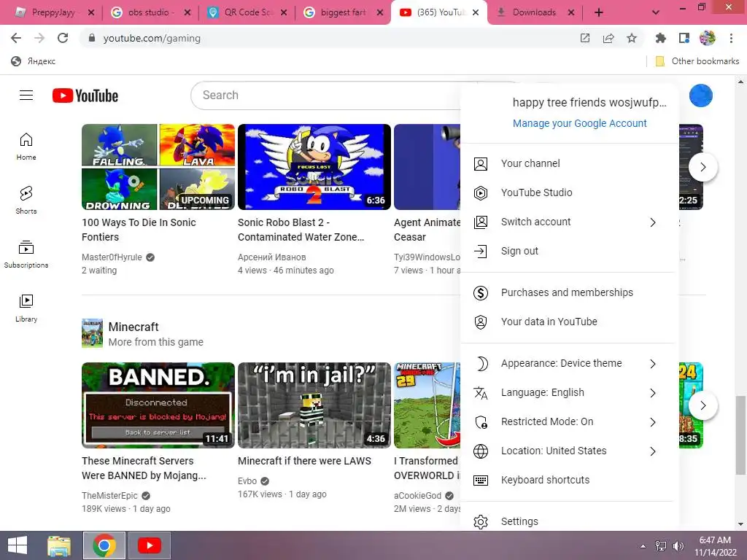This screenshot has width=747, height=560.
Task: Click the share page icon in address bar
Action: [x=608, y=38]
